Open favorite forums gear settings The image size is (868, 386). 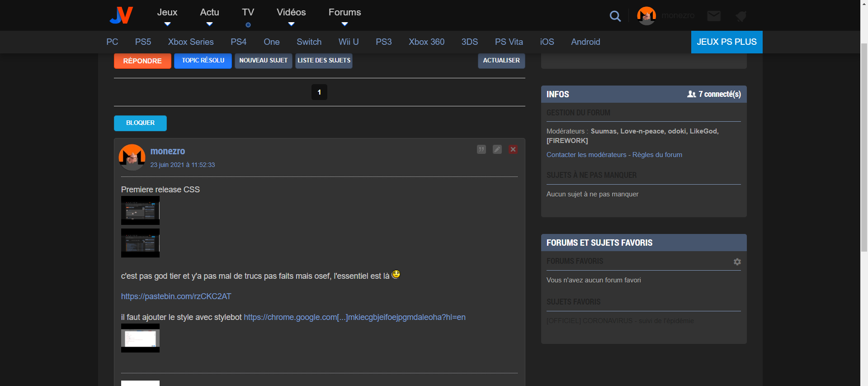(x=737, y=262)
